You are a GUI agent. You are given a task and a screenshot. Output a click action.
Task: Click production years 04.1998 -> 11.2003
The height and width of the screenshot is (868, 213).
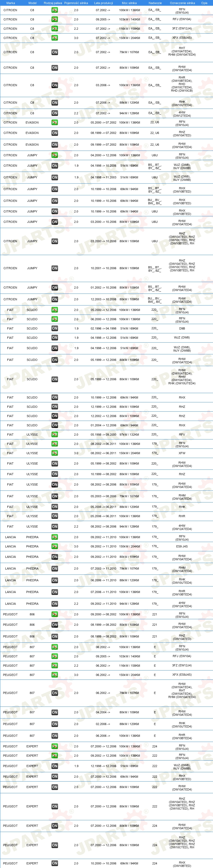tap(103, 177)
